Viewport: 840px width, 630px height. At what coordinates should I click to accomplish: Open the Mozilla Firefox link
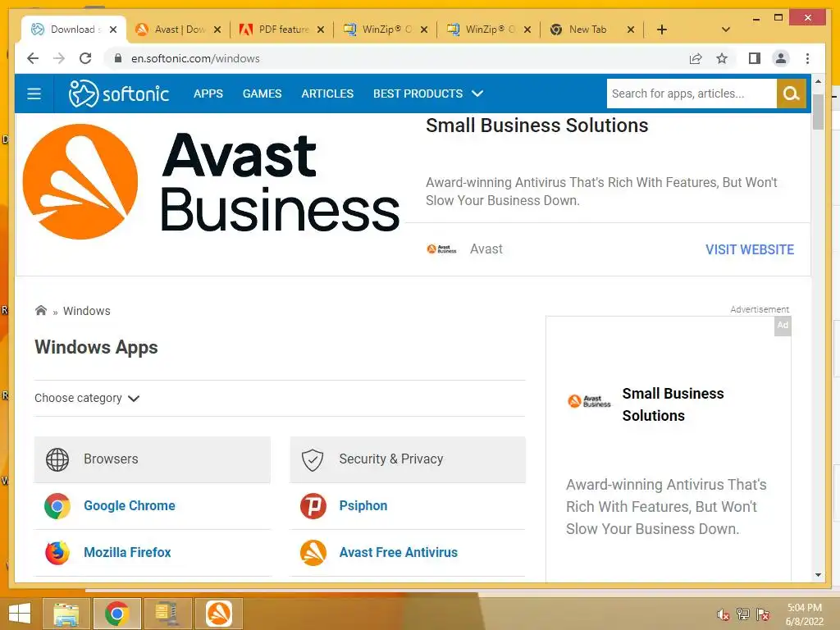click(x=127, y=552)
